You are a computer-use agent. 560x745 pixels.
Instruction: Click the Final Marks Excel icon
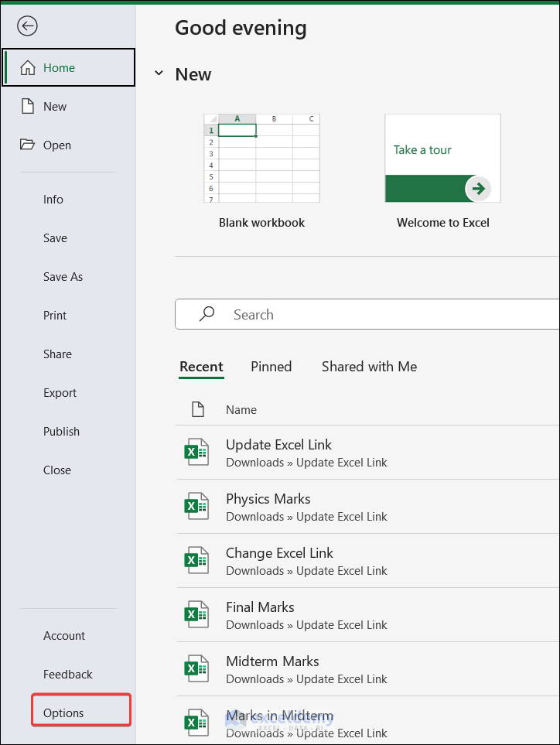click(196, 615)
